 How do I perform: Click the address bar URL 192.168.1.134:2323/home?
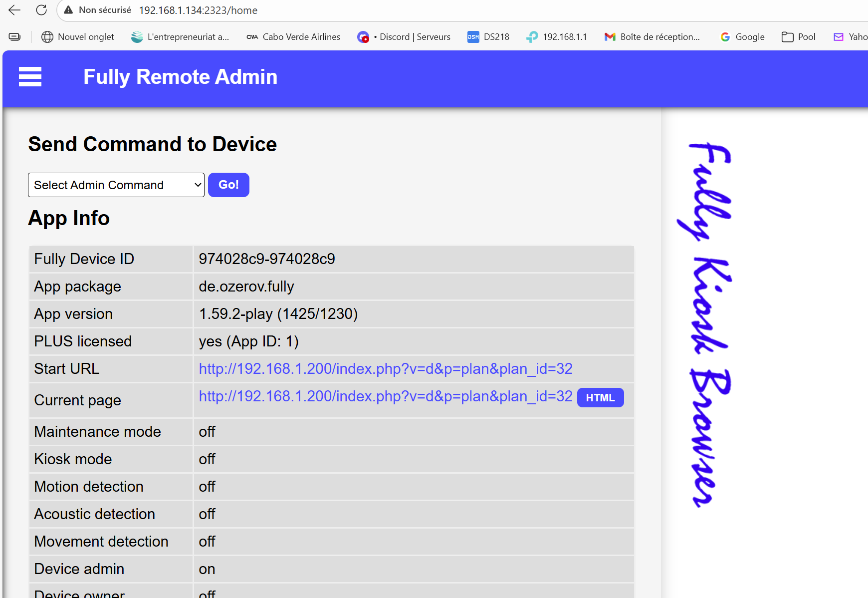click(x=198, y=10)
